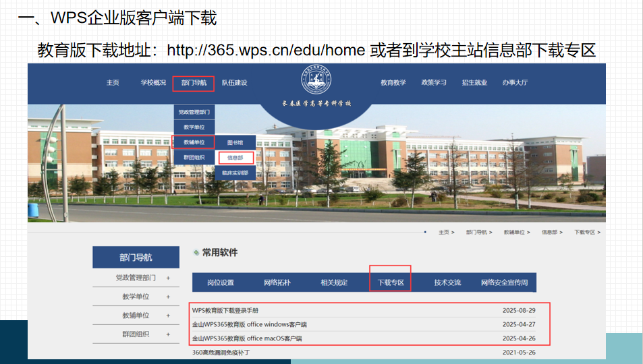Screen dimensions: 643x364
Task: Switch to the 下载专区 tab
Action: coord(391,282)
